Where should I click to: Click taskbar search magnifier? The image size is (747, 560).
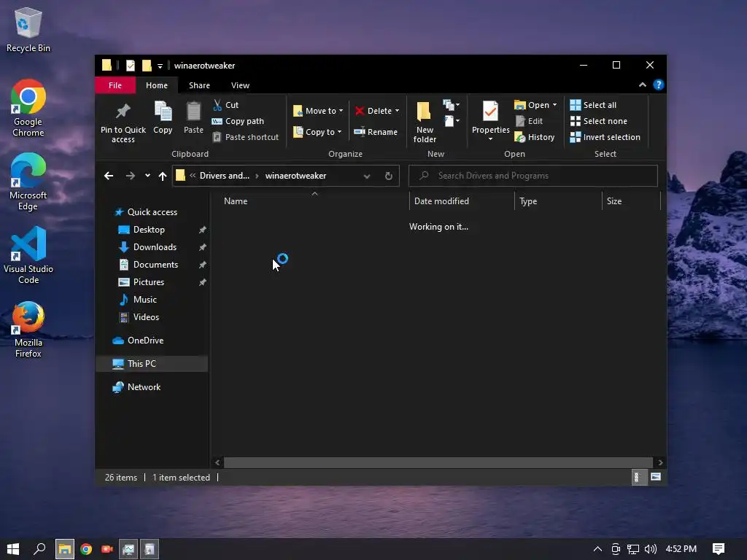tap(39, 549)
